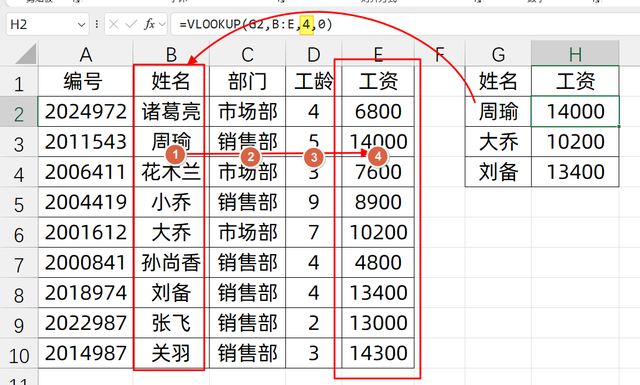Viewport: 640px width, 385px height.
Task: Click cell C5 containing 销售部
Action: click(x=247, y=202)
